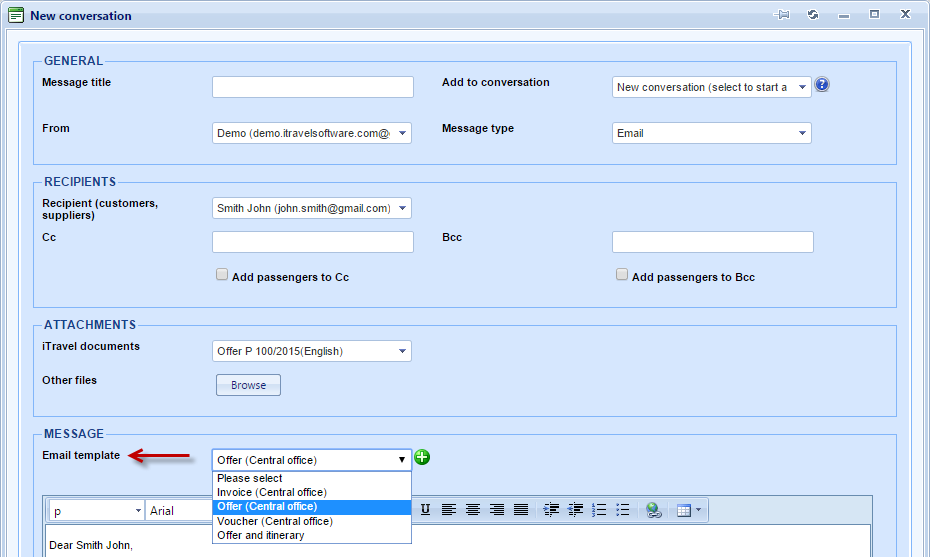Image resolution: width=930 pixels, height=557 pixels.
Task: Enable Add passengers to Cc
Action: click(222, 274)
